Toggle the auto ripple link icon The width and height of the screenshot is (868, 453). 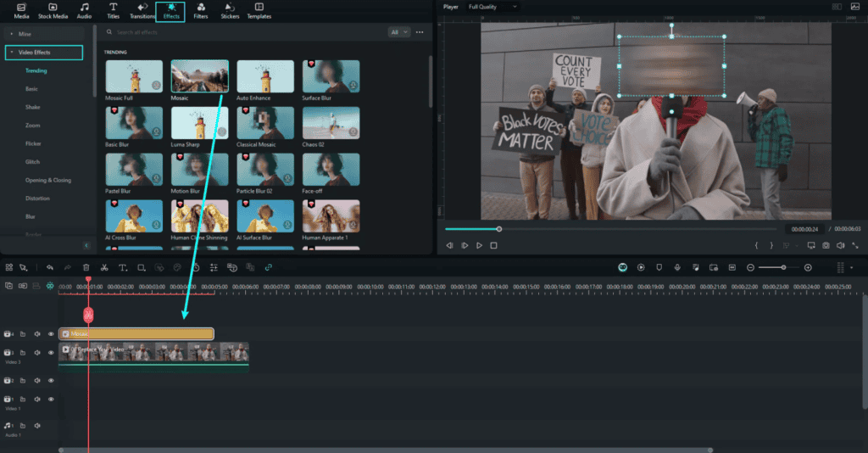(269, 267)
